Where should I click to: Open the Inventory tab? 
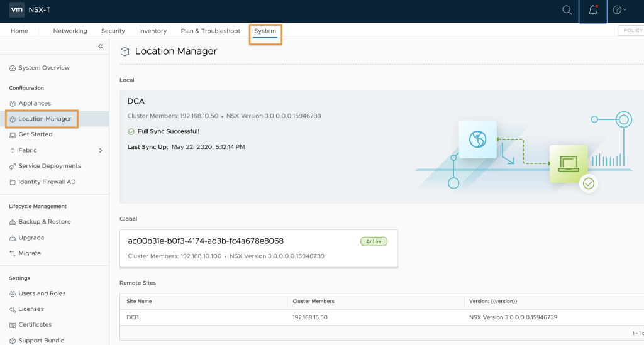tap(153, 31)
